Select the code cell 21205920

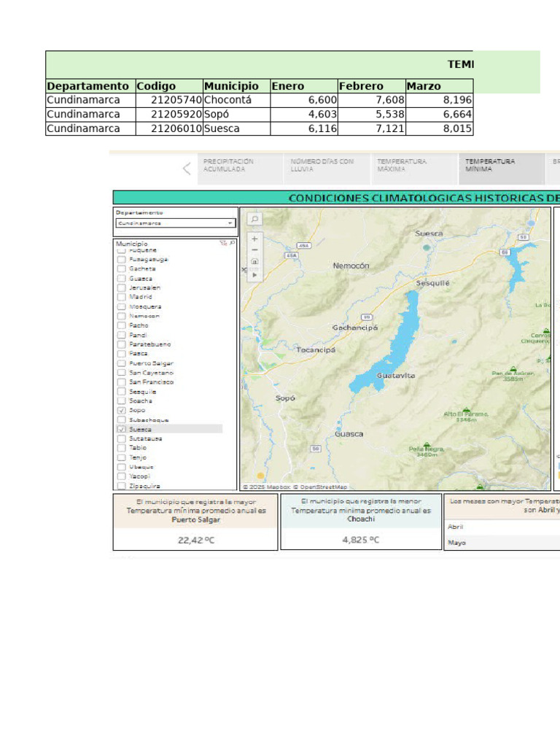pyautogui.click(x=169, y=115)
